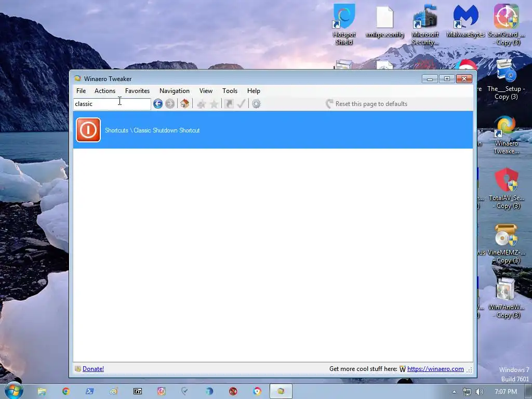The height and width of the screenshot is (399, 532).
Task: Open the Help menu
Action: coord(254,90)
